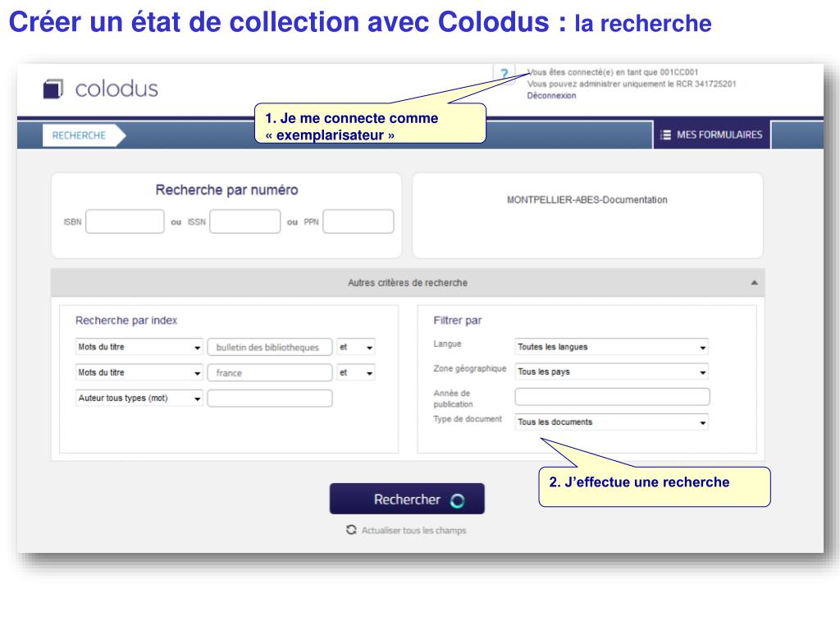The image size is (840, 630).
Task: Open the 'et' operator dropdown beside france
Action: (356, 373)
